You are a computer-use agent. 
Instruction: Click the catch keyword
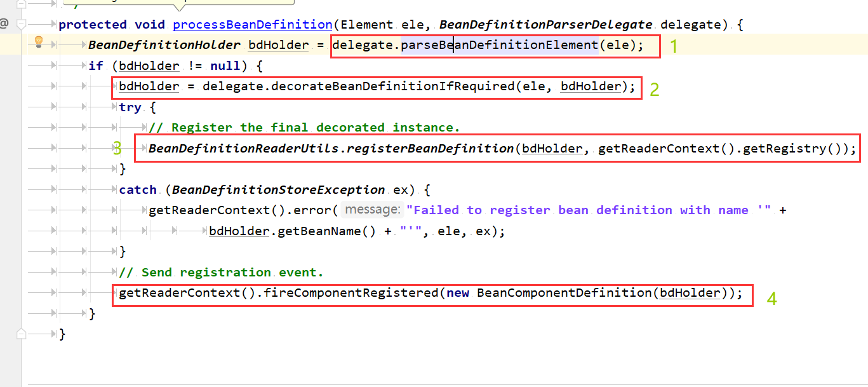pyautogui.click(x=138, y=190)
